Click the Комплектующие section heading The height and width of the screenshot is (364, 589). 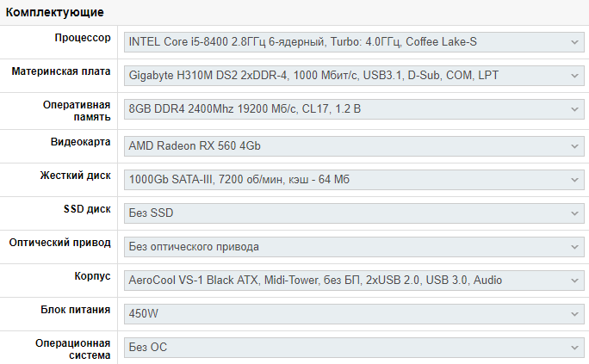pos(55,12)
